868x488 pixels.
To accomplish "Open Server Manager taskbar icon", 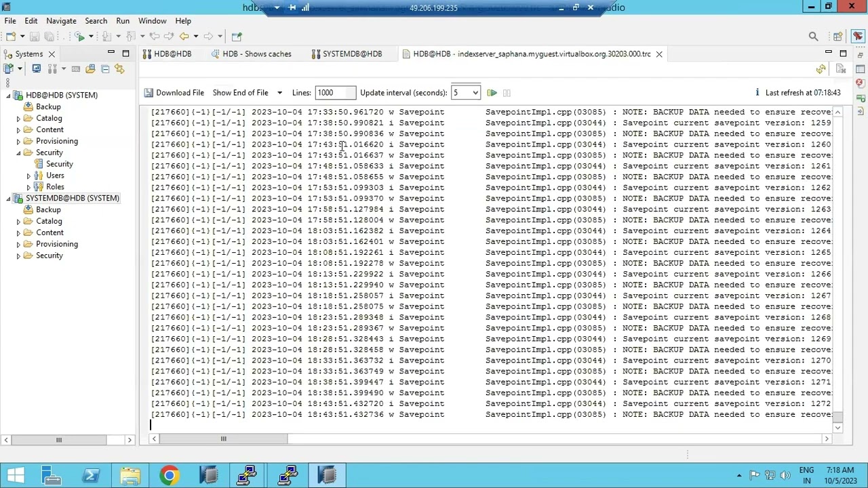I will (52, 475).
